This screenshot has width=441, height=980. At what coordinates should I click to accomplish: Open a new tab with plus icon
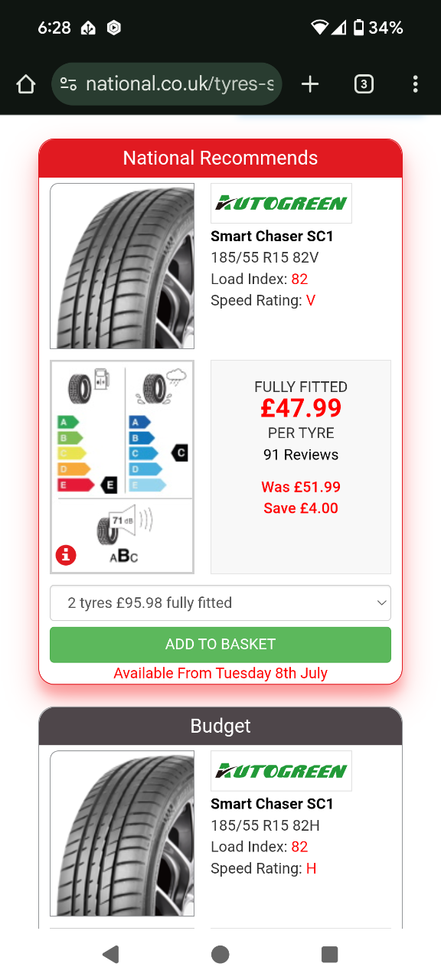310,84
